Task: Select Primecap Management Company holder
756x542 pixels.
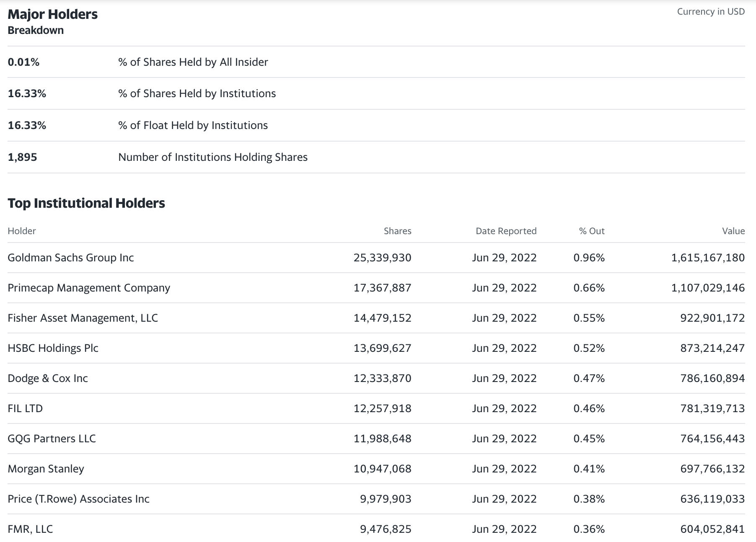Action: (x=89, y=288)
